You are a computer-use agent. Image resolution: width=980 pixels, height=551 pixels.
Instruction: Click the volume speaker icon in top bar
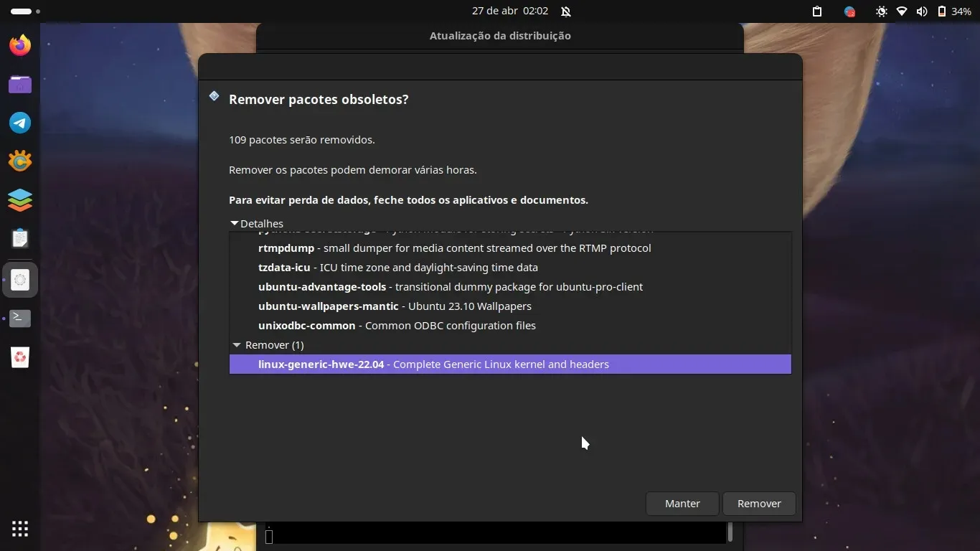pos(922,11)
